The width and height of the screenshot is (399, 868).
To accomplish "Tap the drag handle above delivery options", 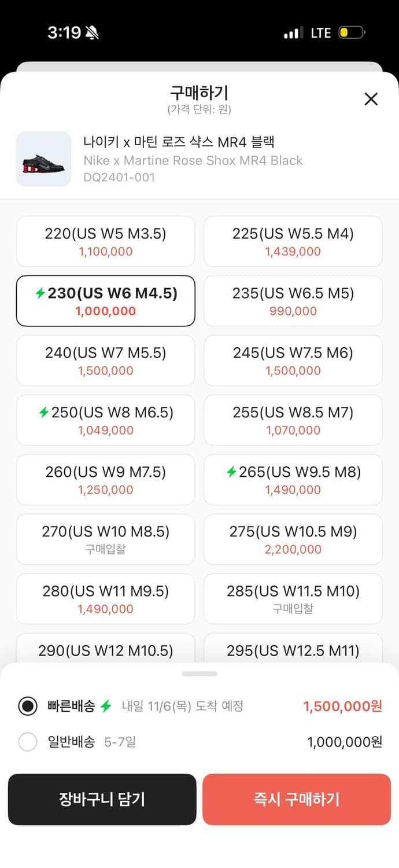I will click(199, 674).
